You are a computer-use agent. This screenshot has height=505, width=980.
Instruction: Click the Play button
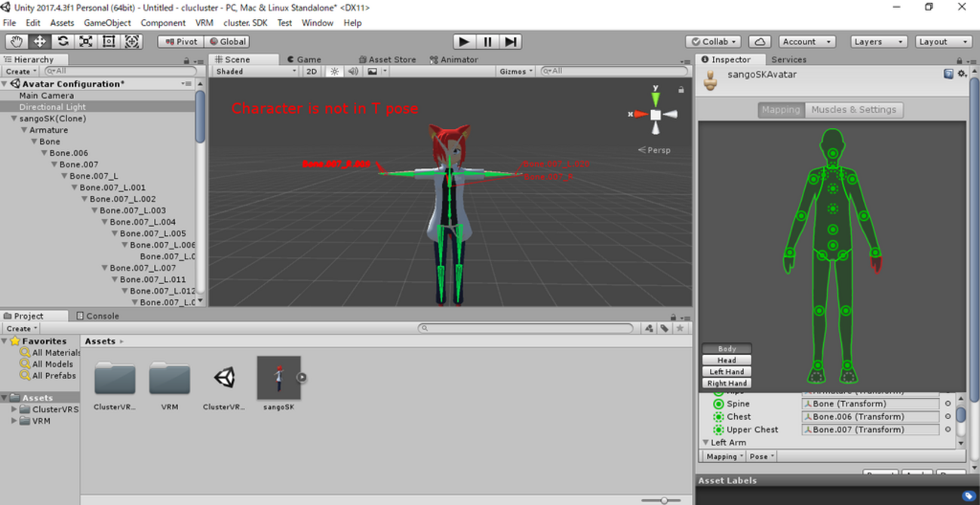[x=464, y=41]
